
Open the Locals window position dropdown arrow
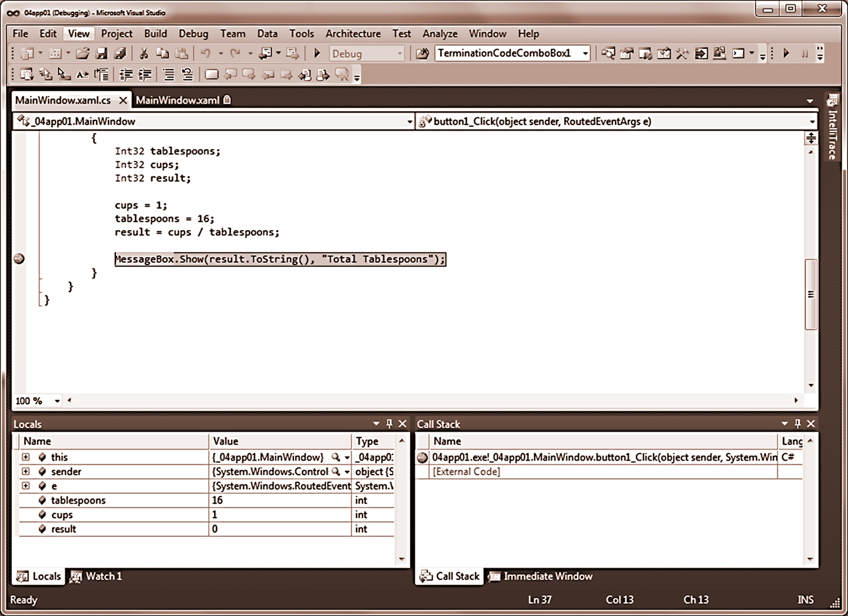pyautogui.click(x=377, y=424)
